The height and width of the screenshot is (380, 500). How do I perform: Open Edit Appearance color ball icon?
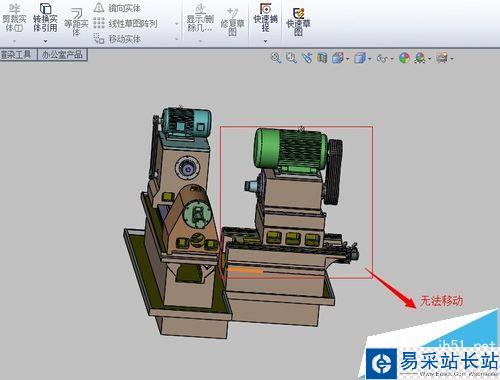(404, 58)
